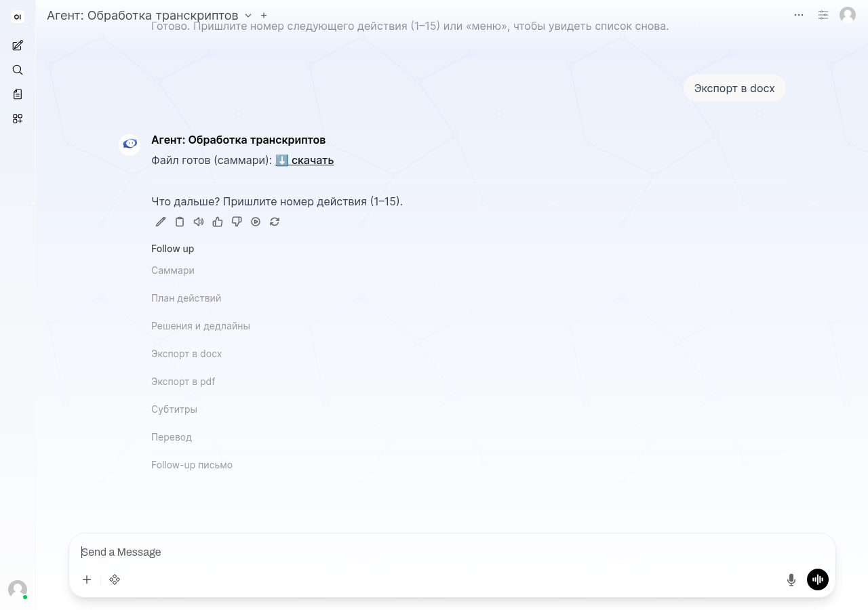Expand the model selector chevron in header
This screenshot has width=868, height=610.
pos(248,15)
